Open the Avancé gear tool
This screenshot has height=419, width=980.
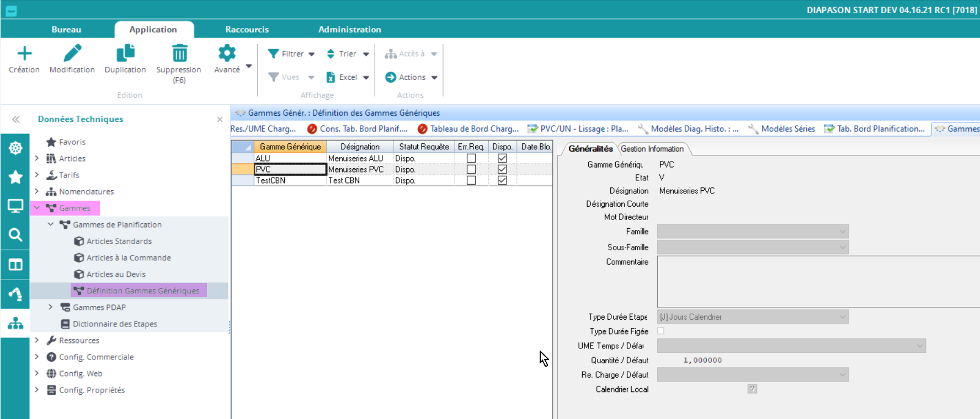(x=227, y=54)
